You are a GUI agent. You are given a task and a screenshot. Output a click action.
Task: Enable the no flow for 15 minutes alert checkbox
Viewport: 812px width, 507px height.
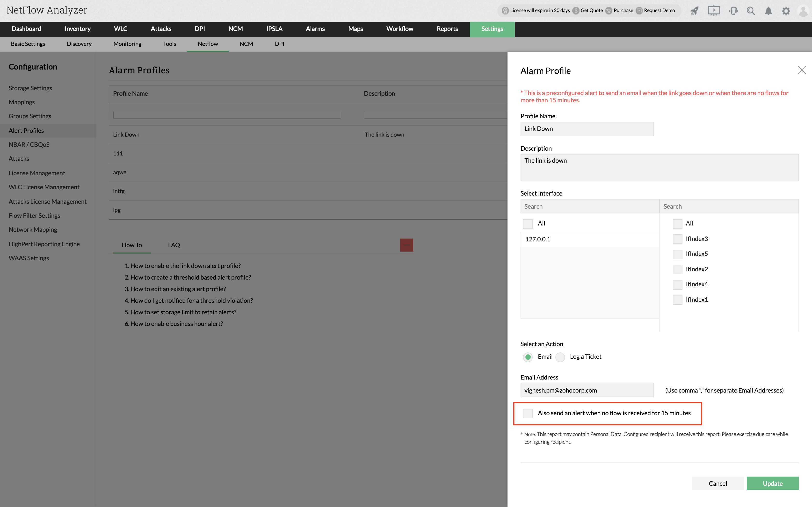pyautogui.click(x=528, y=413)
